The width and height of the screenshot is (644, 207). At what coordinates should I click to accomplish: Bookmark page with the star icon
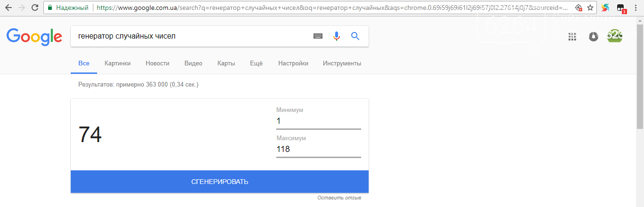click(590, 8)
